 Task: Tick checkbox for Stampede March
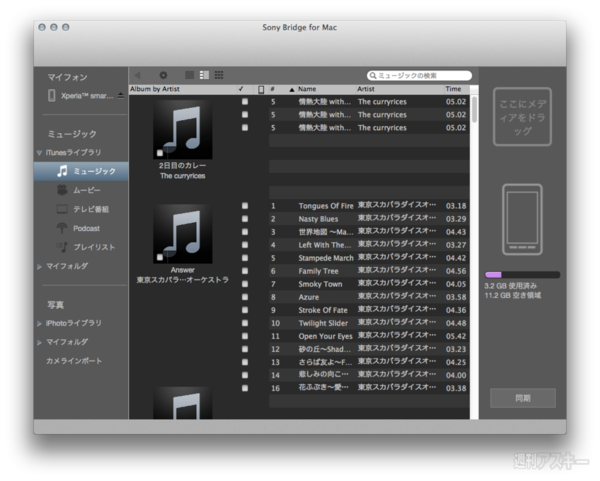pyautogui.click(x=245, y=258)
